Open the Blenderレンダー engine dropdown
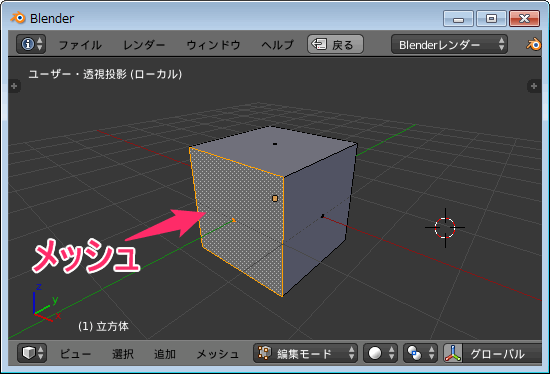Screen dimensions: 550x374 pos(449,44)
